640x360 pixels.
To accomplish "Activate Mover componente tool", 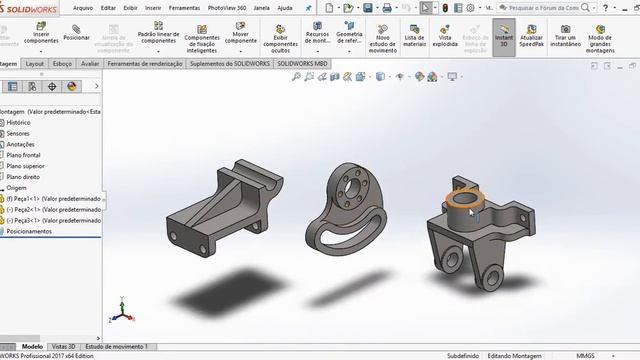I will pos(241,33).
